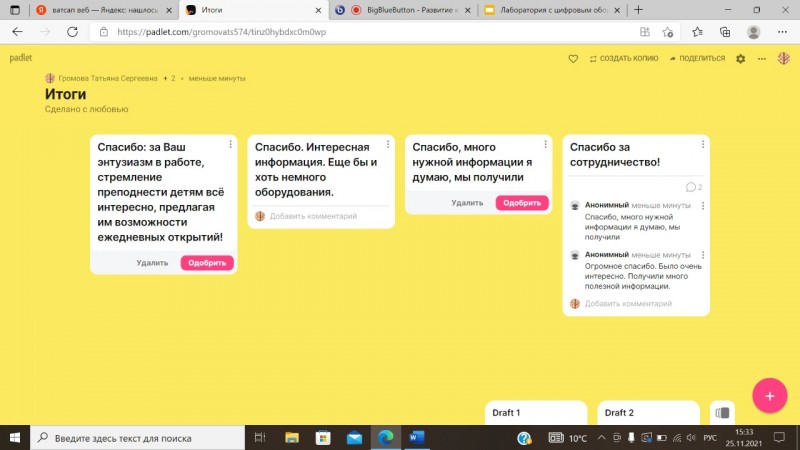Image resolution: width=800 pixels, height=450 pixels.
Task: Open three-dot menu on first anonymous comment
Action: pyautogui.click(x=703, y=206)
